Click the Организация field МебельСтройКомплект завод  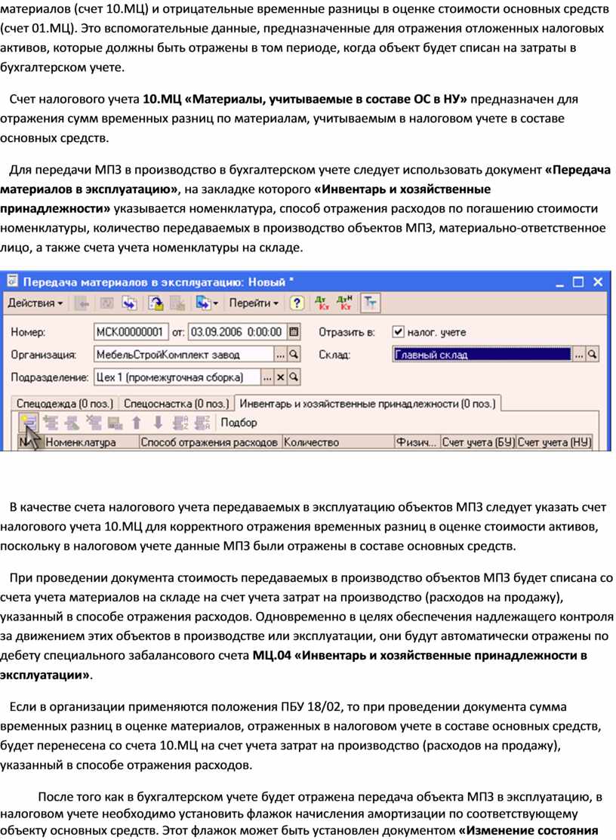coord(183,355)
